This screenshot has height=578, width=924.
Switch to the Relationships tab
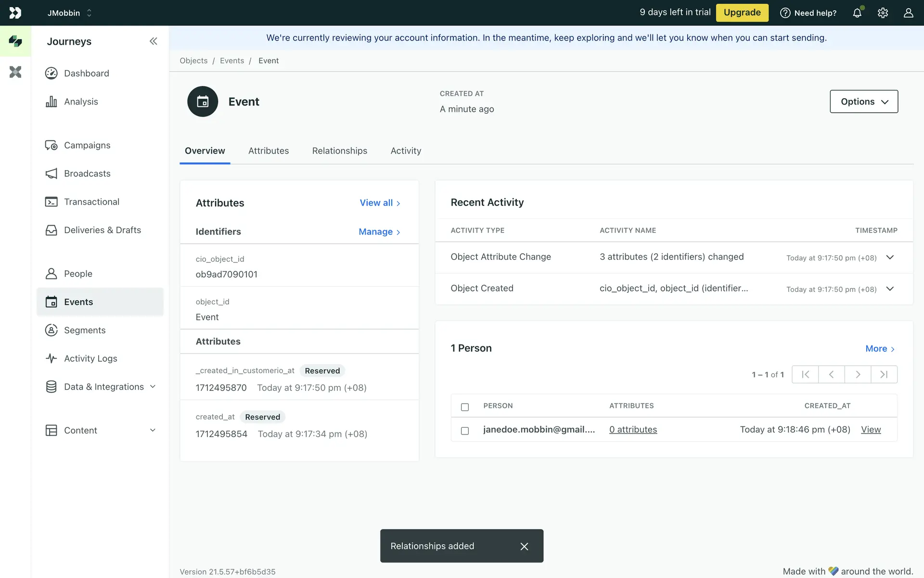[339, 151]
